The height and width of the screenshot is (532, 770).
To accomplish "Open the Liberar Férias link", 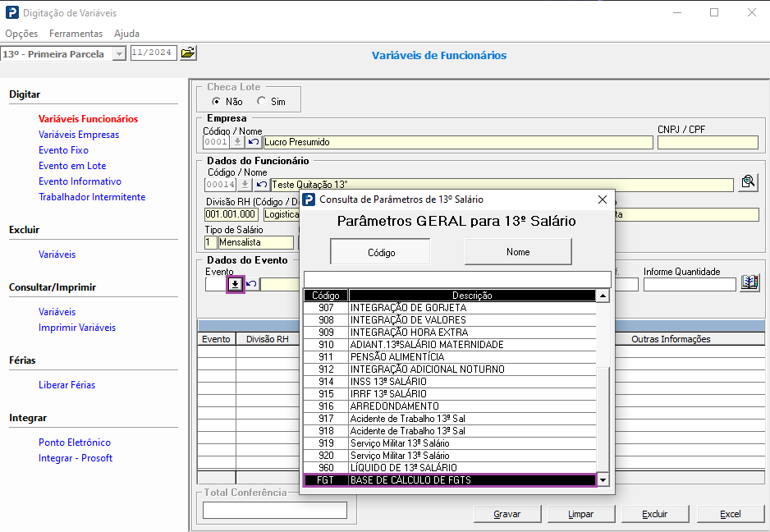I will [x=66, y=385].
